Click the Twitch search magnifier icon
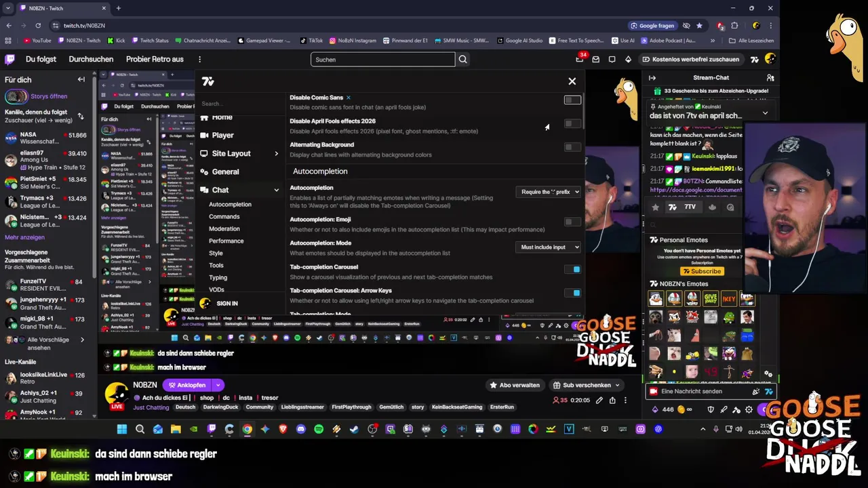This screenshot has height=488, width=868. (x=462, y=60)
